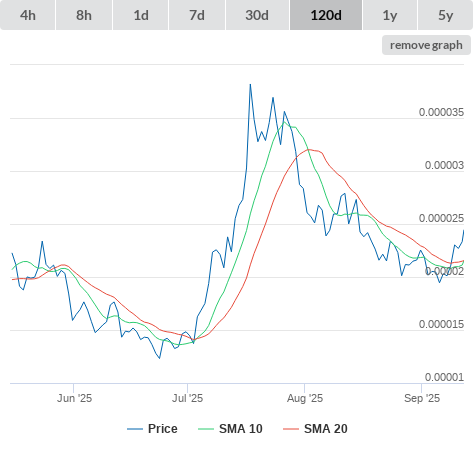
Task: Click the active 120d range tab
Action: 326,15
